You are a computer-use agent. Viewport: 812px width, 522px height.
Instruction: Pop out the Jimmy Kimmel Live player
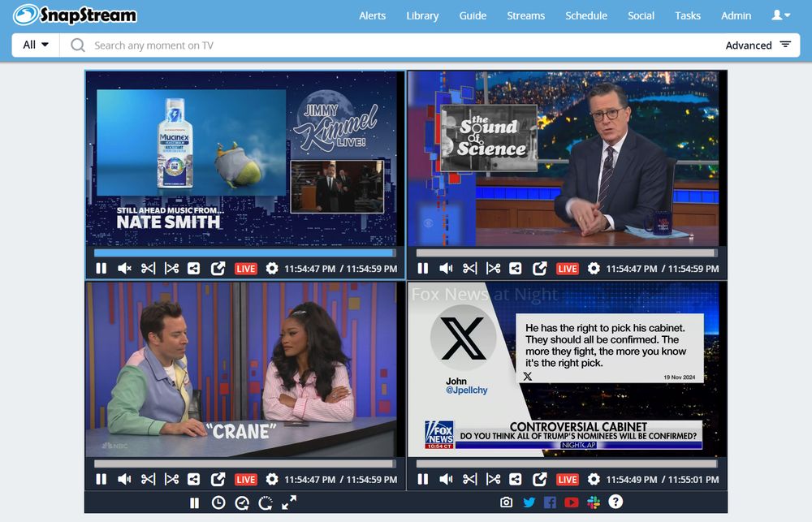click(x=218, y=268)
